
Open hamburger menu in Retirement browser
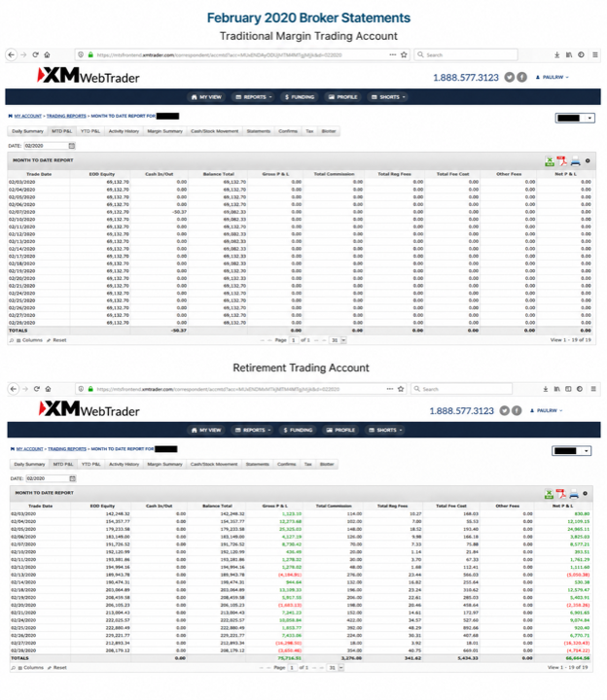(593, 389)
